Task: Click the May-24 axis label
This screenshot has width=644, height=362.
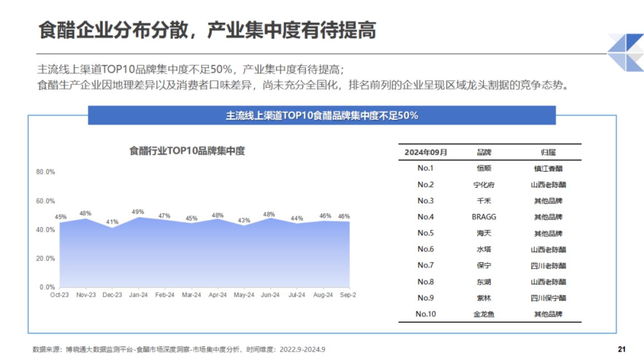Action: (244, 295)
